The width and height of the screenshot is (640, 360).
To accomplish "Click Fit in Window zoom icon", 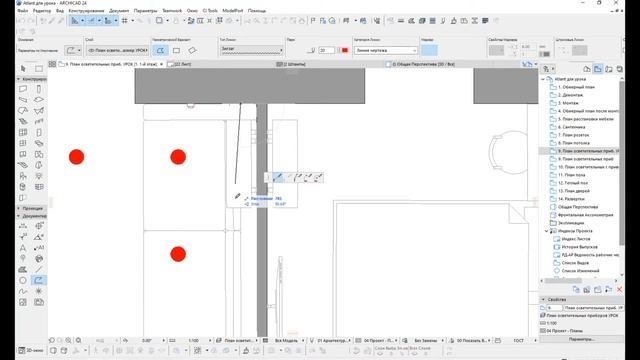I will click(78, 340).
